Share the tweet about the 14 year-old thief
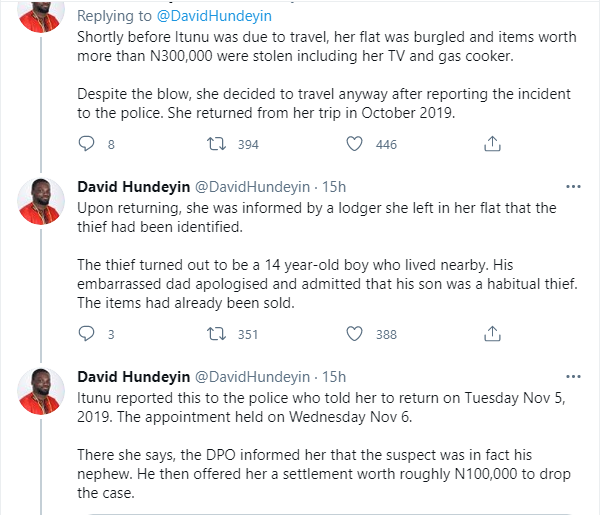 (x=491, y=334)
